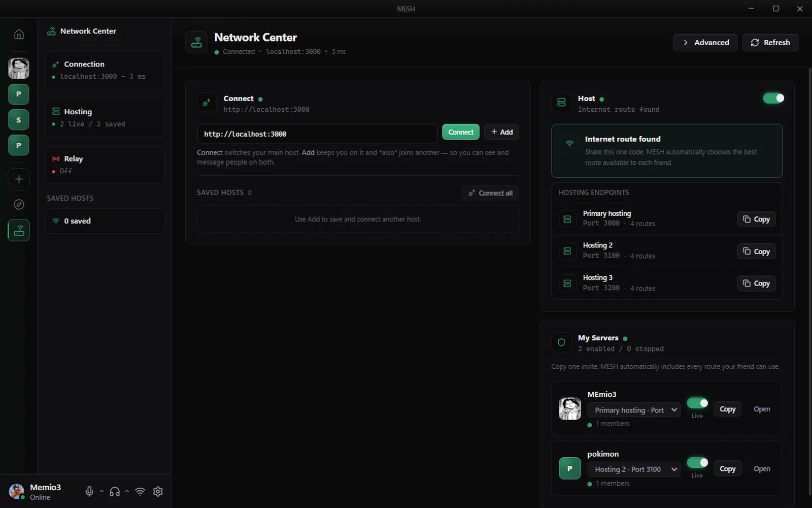Screen dimensions: 812x508
Task: Click the green Connect button
Action: pos(461,132)
